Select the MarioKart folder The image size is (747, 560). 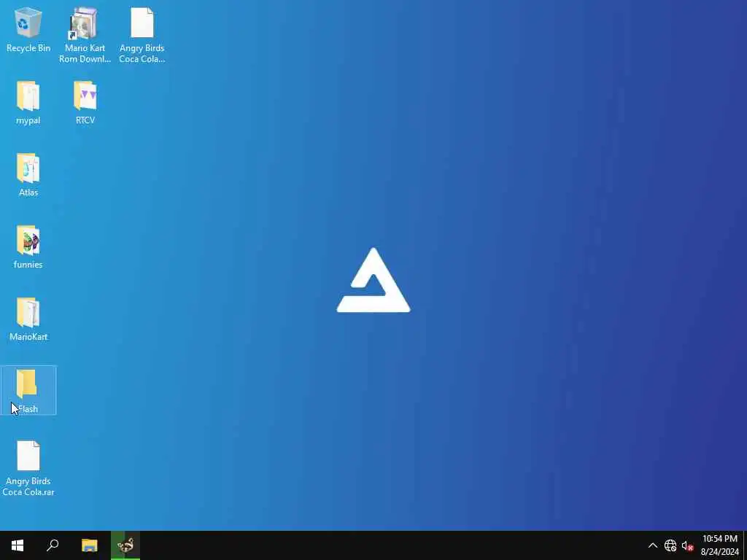point(28,319)
